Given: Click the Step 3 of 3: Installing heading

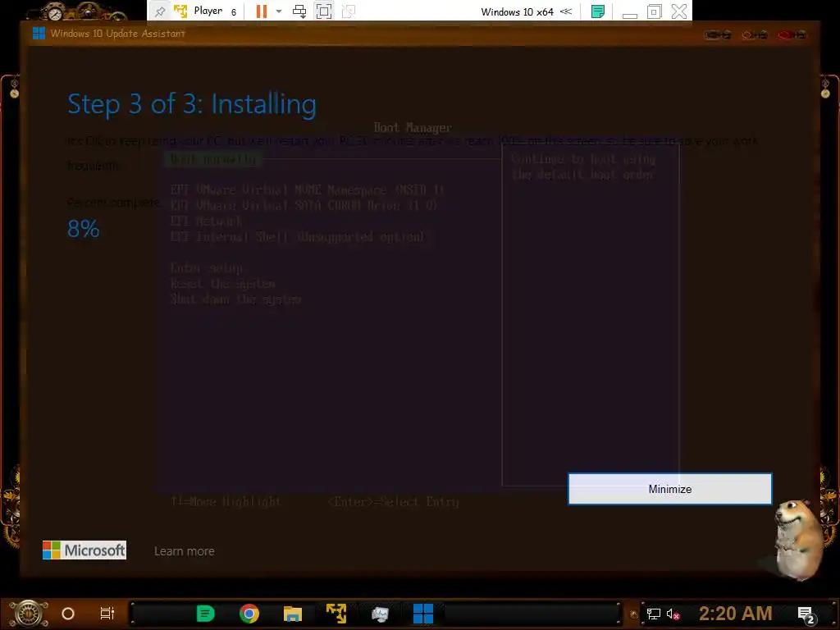Looking at the screenshot, I should pos(192,104).
